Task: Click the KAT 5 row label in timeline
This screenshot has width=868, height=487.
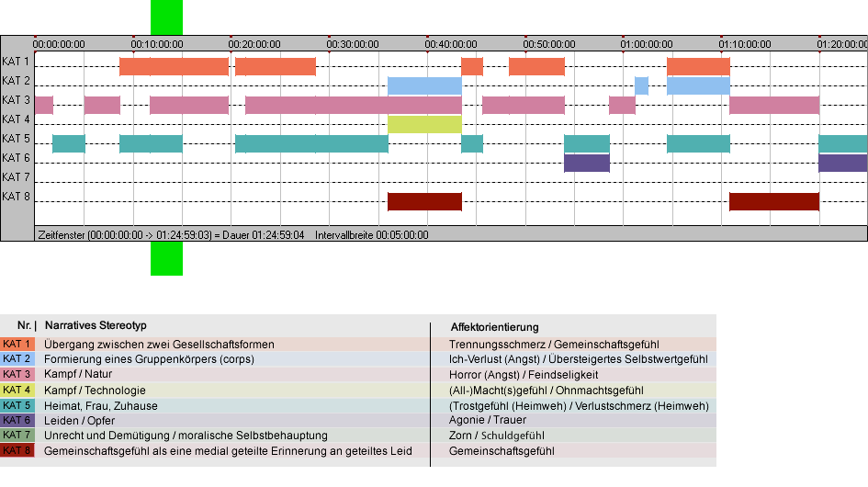Action: 16,139
